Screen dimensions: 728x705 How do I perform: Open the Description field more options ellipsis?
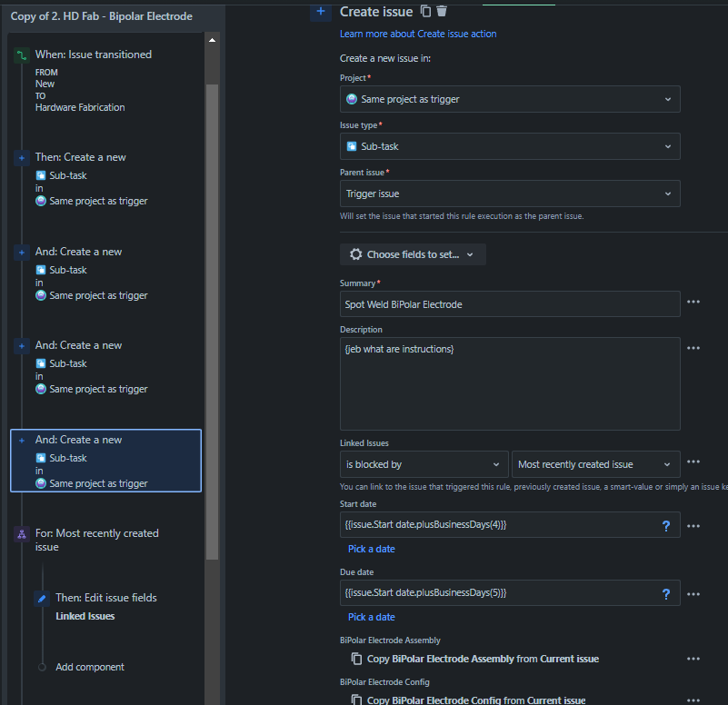point(693,348)
